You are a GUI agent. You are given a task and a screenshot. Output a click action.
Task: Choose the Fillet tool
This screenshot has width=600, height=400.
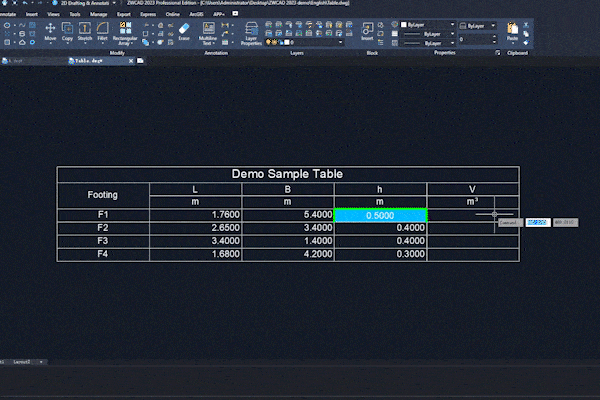pos(102,31)
